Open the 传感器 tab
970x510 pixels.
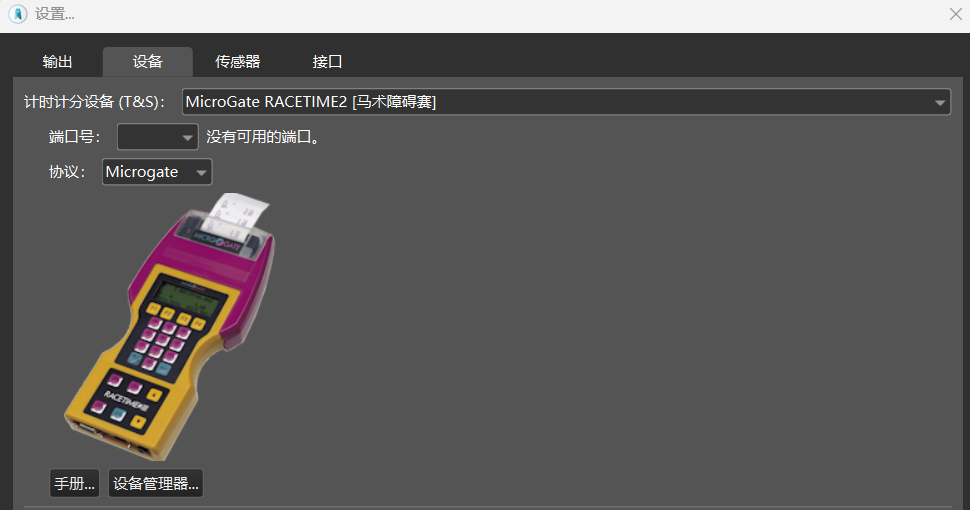coord(237,61)
